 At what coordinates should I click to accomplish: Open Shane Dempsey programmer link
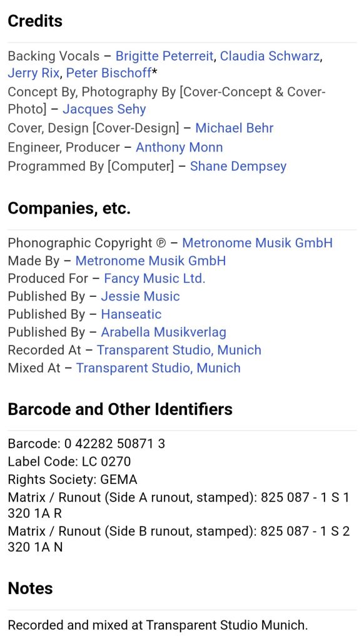(x=238, y=167)
